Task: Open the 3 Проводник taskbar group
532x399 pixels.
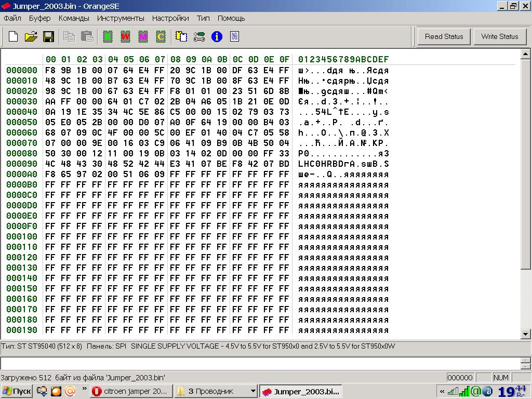Action: click(216, 391)
